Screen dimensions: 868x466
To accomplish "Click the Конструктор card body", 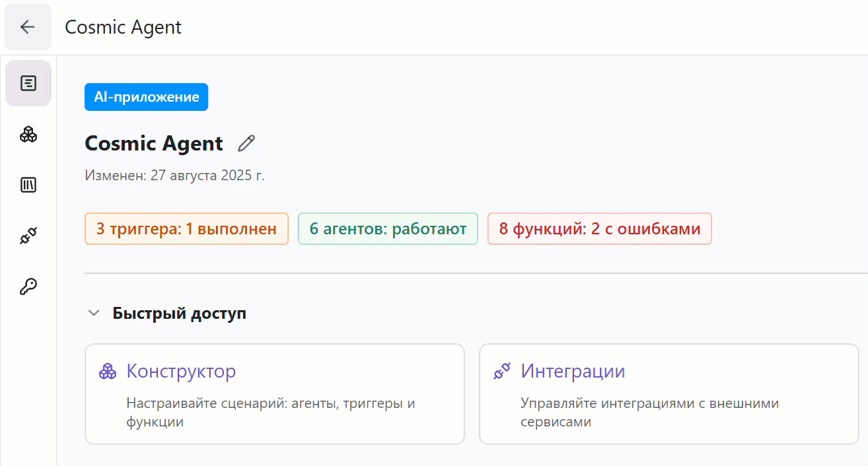I will [x=274, y=409].
